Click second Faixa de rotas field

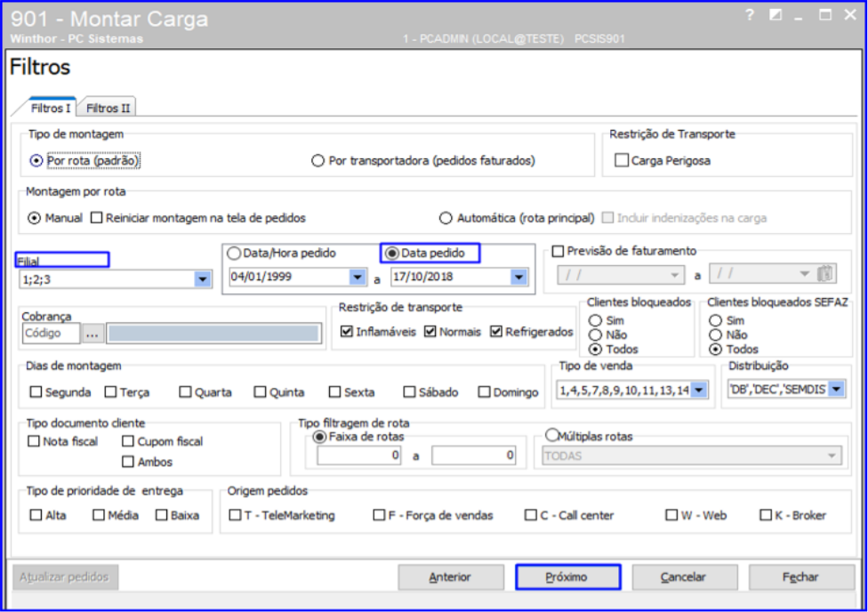tap(474, 455)
